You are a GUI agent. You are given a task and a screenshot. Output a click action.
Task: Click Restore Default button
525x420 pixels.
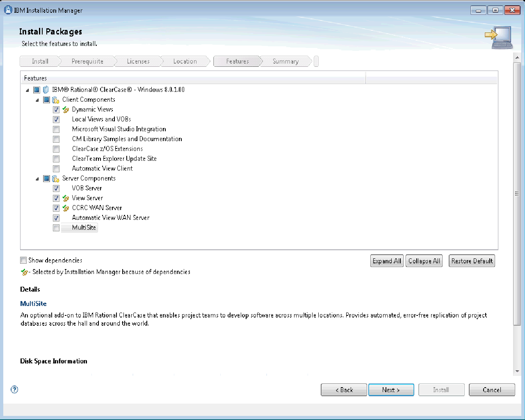pyautogui.click(x=472, y=261)
